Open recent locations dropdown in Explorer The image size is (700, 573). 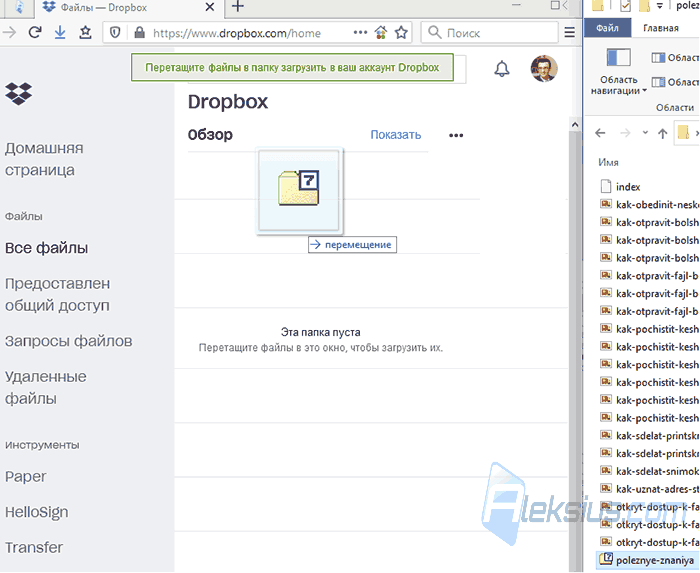click(645, 133)
